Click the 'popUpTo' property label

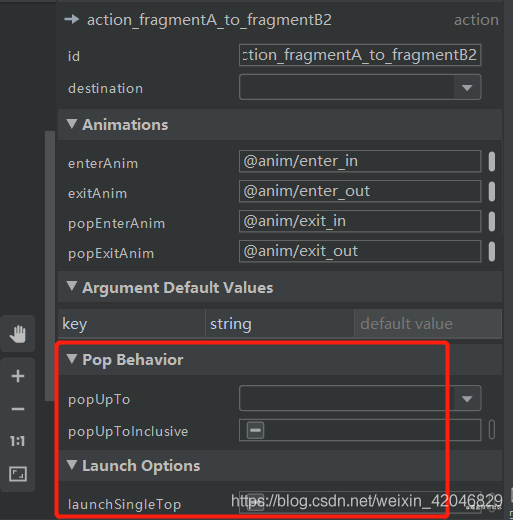[x=99, y=400]
